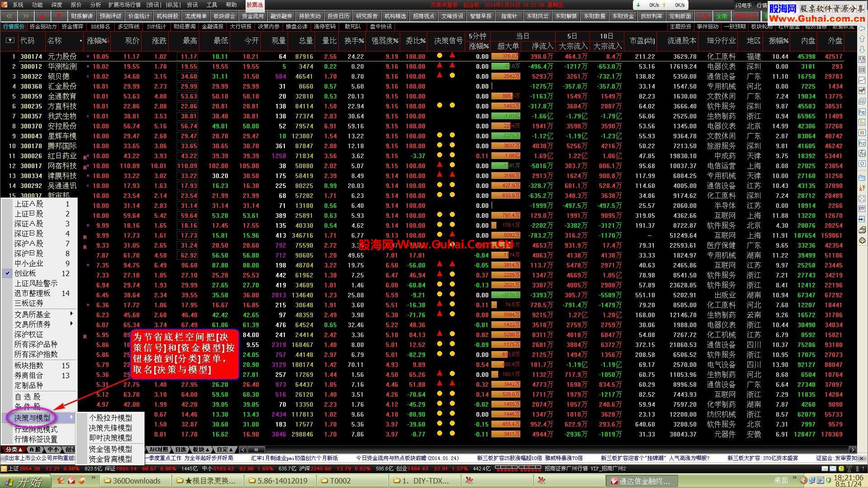Screen dimensions: 868x488
Task: Sort by the 涨幅% column header
Action: (98, 41)
